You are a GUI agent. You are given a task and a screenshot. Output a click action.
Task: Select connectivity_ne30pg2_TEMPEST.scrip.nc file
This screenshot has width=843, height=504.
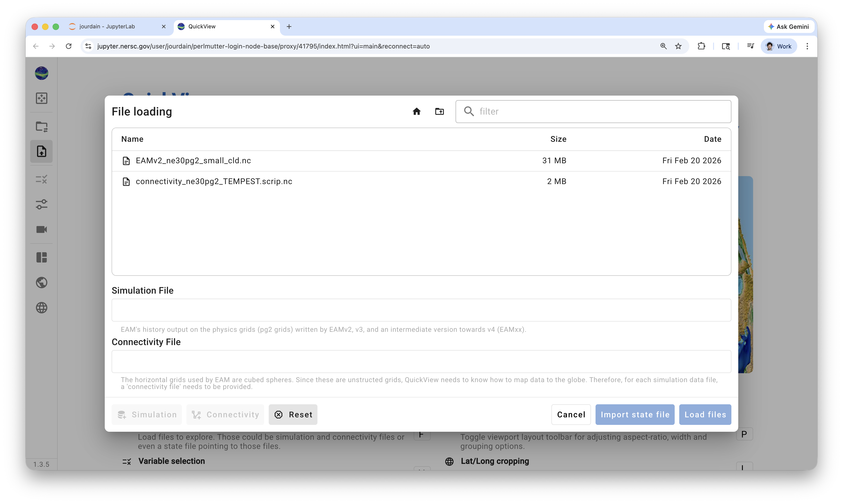coord(214,181)
